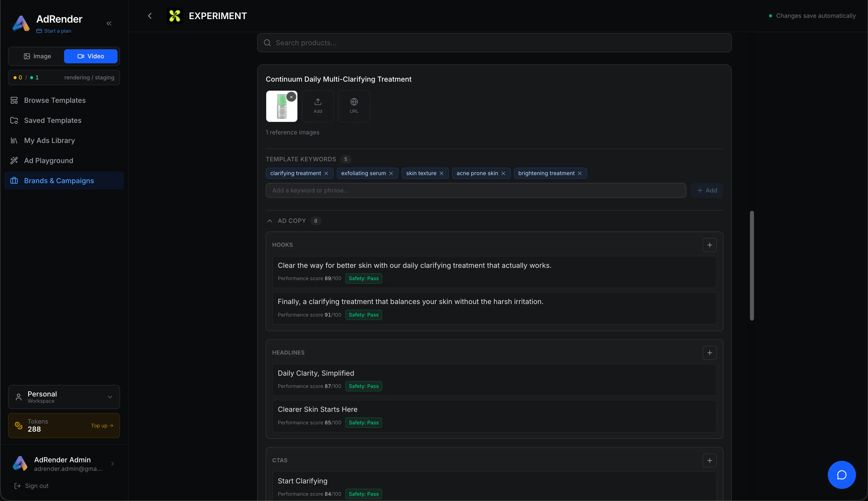Open AdRender Admin account chevron

(113, 464)
